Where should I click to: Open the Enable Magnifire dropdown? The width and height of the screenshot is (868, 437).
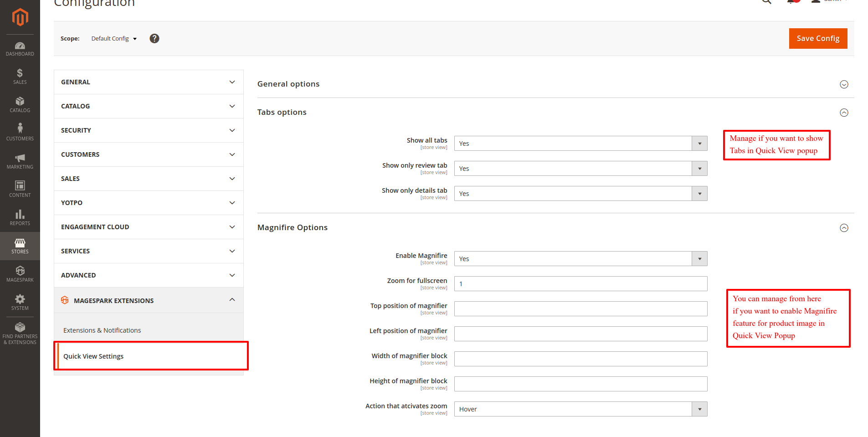point(580,259)
